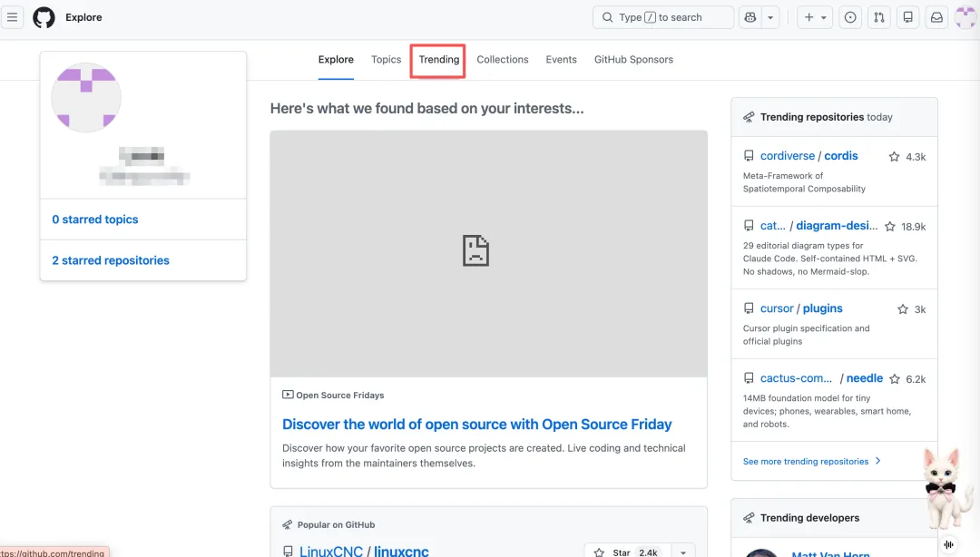Expand the Copilot dropdown arrow

pyautogui.click(x=770, y=17)
